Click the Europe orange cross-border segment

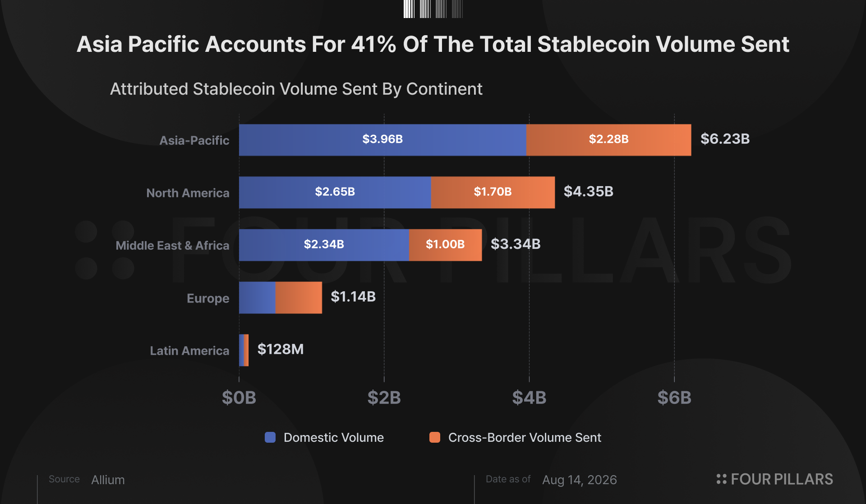coord(299,298)
